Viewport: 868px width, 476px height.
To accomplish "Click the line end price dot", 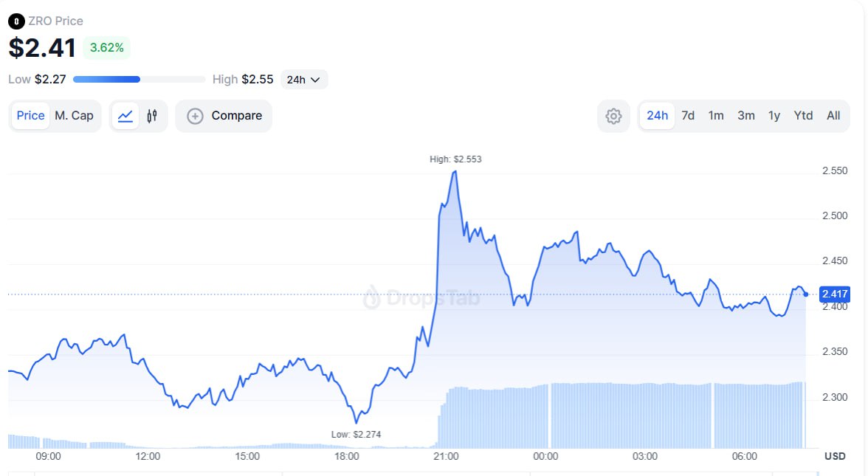I will 806,294.
